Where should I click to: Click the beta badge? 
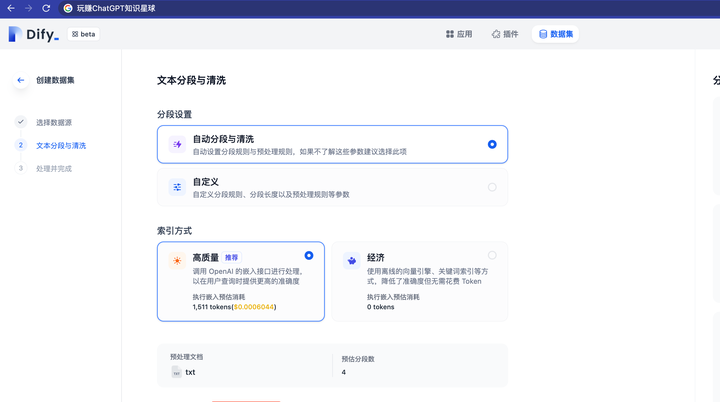pos(84,34)
